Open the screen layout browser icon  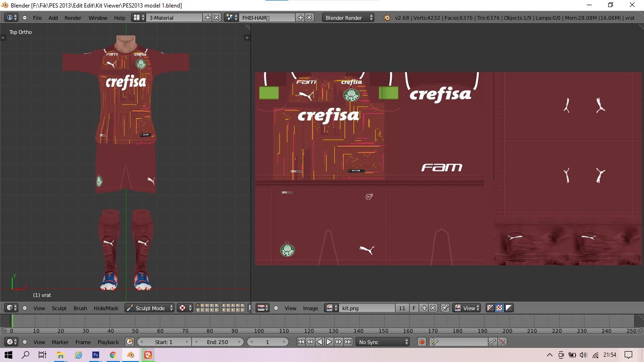(139, 17)
